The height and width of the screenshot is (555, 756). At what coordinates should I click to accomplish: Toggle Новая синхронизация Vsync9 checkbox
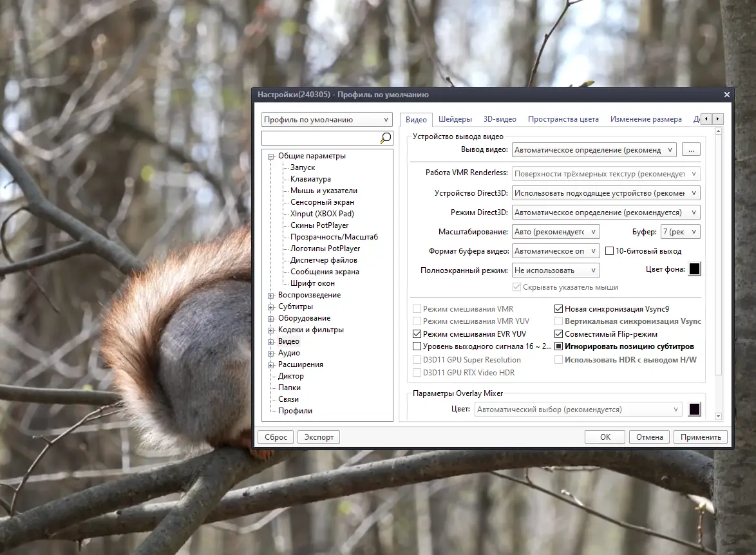[558, 308]
